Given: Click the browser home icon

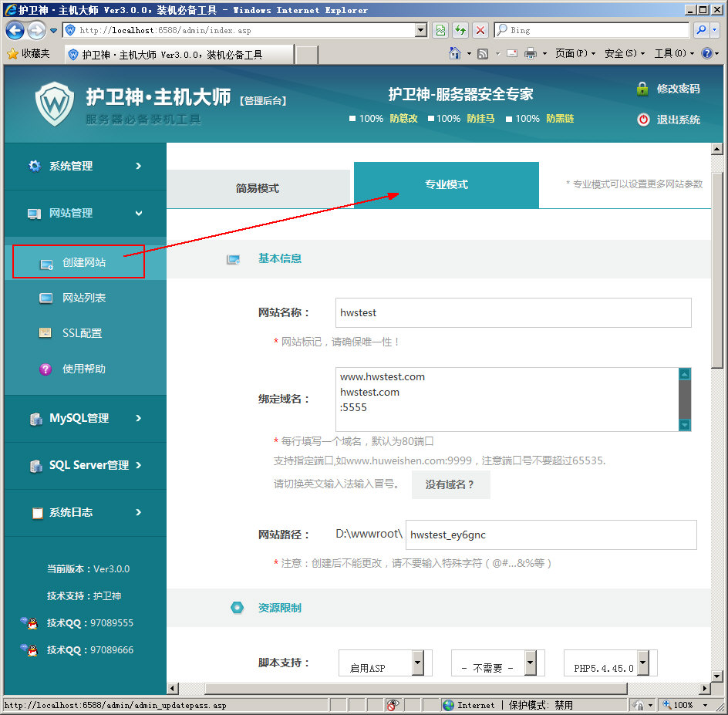Looking at the screenshot, I should pyautogui.click(x=455, y=54).
